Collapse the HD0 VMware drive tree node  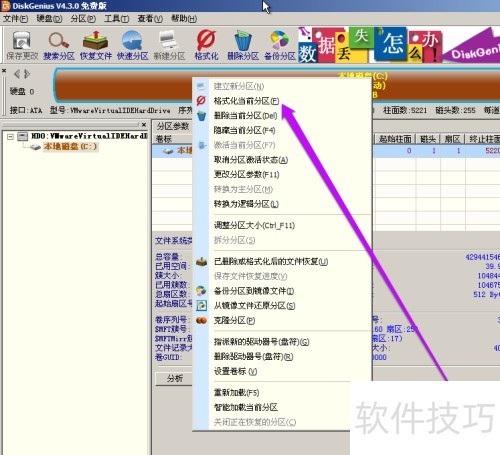point(10,136)
